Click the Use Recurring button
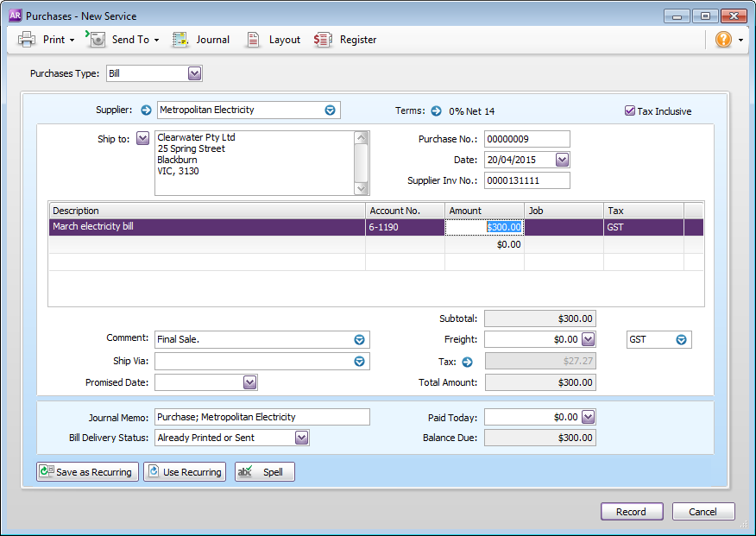 185,472
